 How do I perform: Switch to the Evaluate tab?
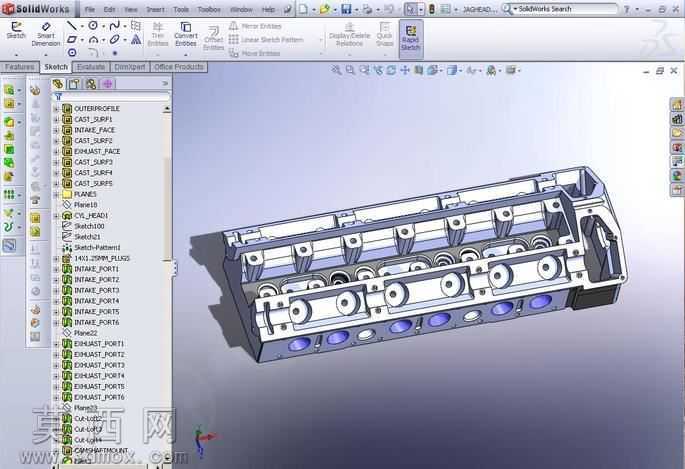pyautogui.click(x=91, y=67)
